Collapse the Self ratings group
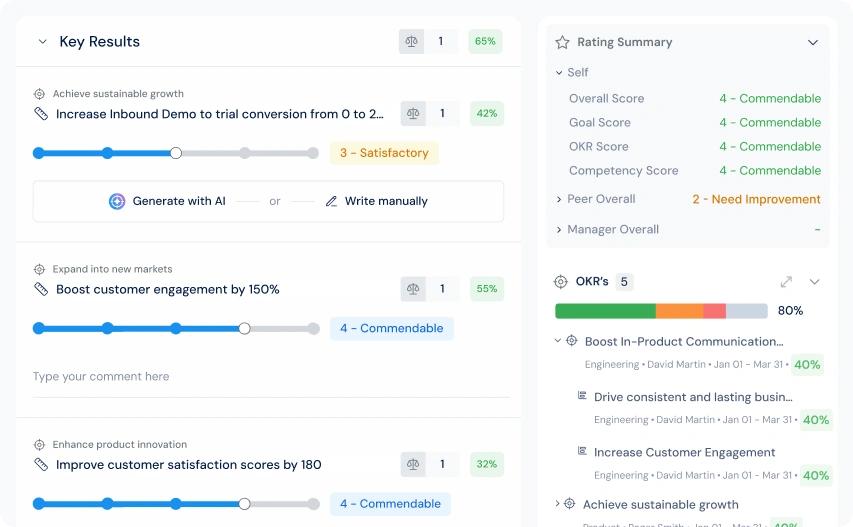The width and height of the screenshot is (853, 527). tap(559, 72)
